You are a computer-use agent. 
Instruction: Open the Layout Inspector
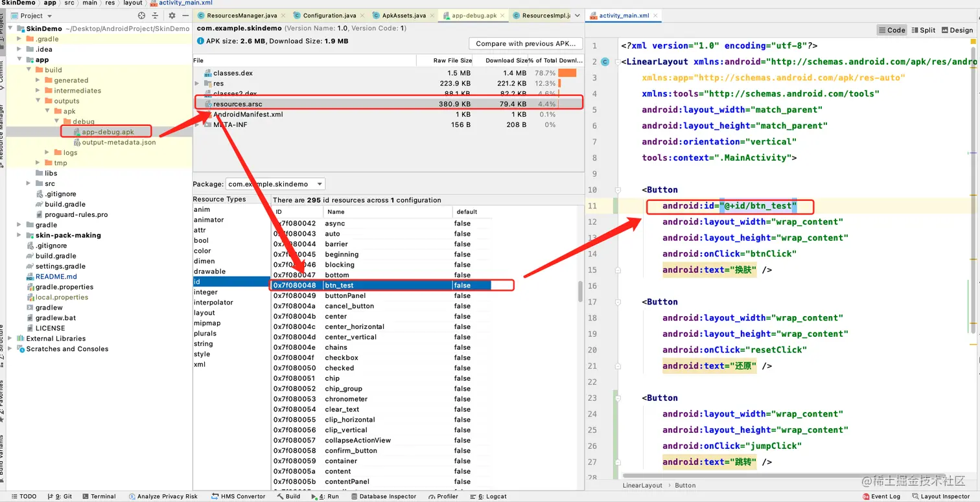[940, 496]
